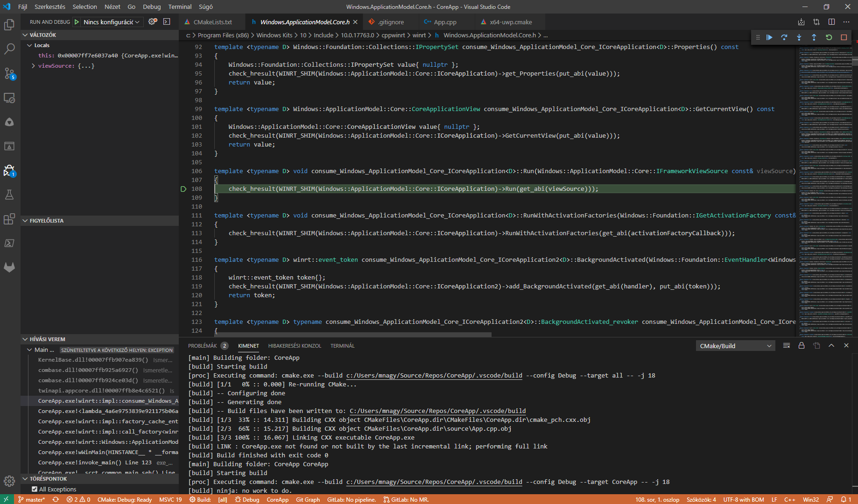Change UTF-8 with BOM encoding

point(744,499)
